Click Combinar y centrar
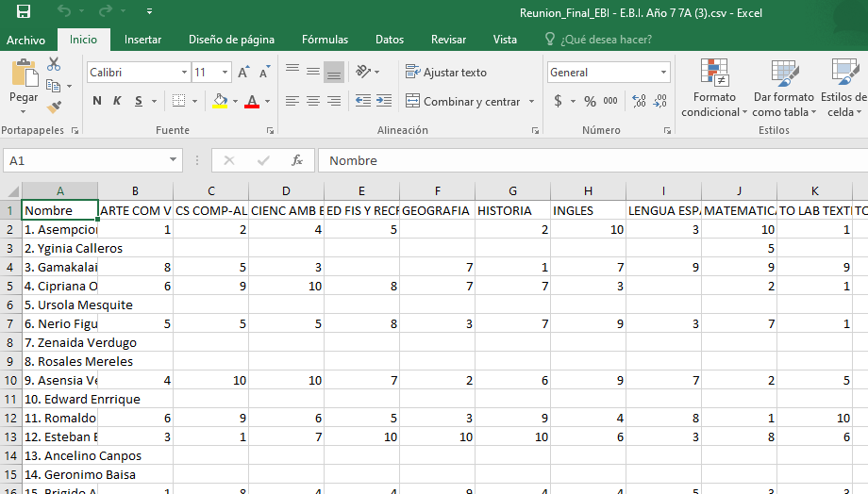This screenshot has width=868, height=494. pyautogui.click(x=463, y=101)
